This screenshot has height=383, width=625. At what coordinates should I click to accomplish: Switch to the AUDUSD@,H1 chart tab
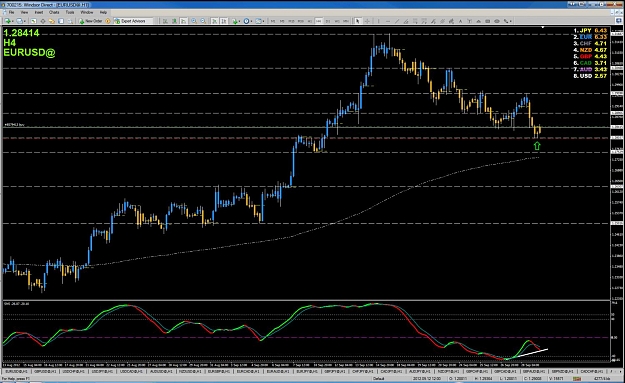pos(161,371)
